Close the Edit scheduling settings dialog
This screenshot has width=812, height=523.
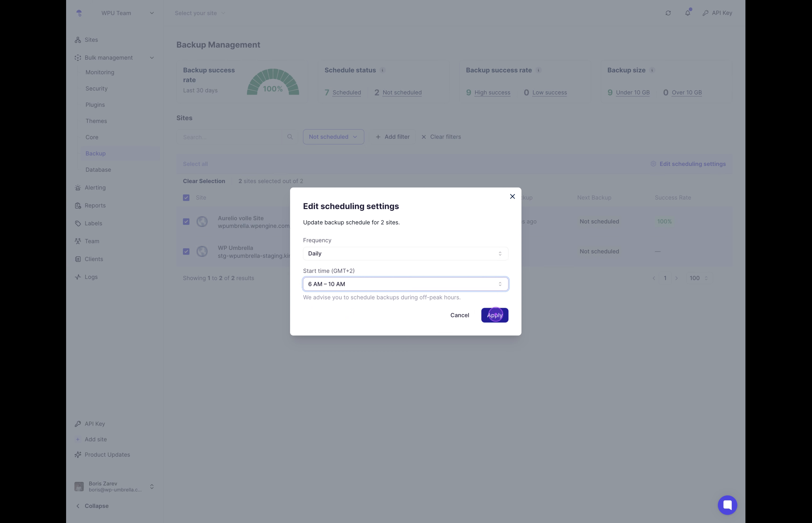512,197
